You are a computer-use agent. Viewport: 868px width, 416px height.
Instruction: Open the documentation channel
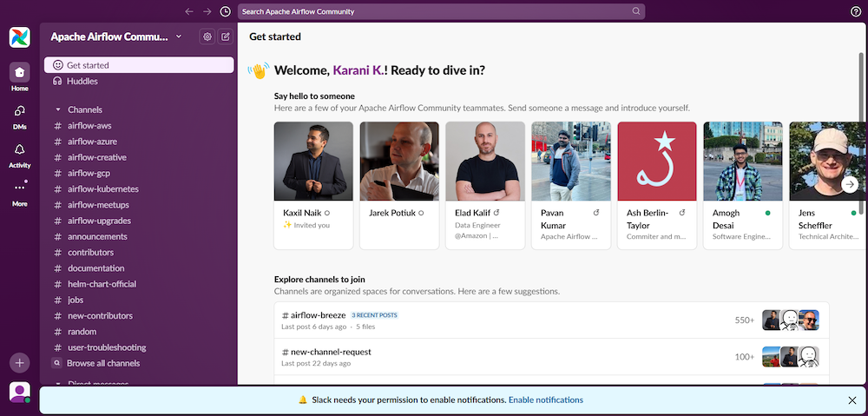pos(139,268)
